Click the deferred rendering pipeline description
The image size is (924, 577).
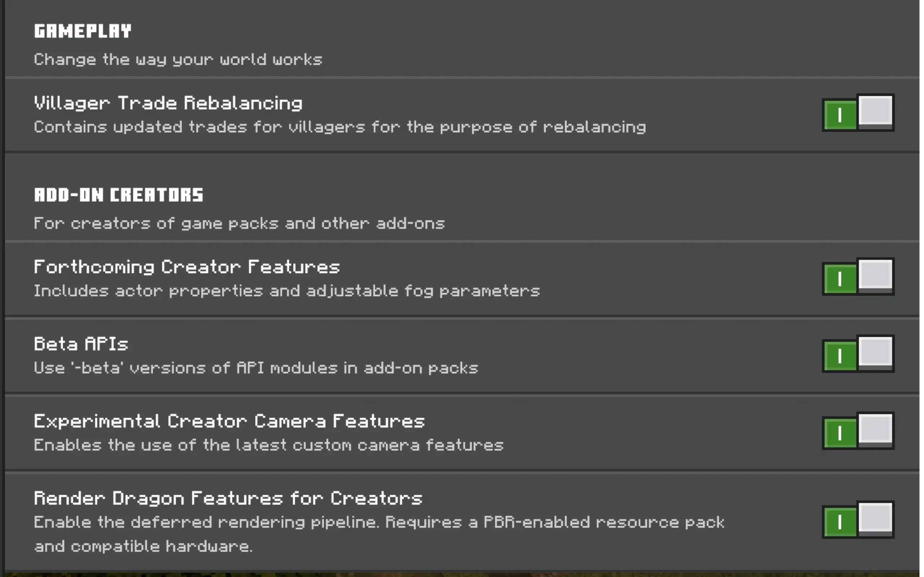pos(379,523)
